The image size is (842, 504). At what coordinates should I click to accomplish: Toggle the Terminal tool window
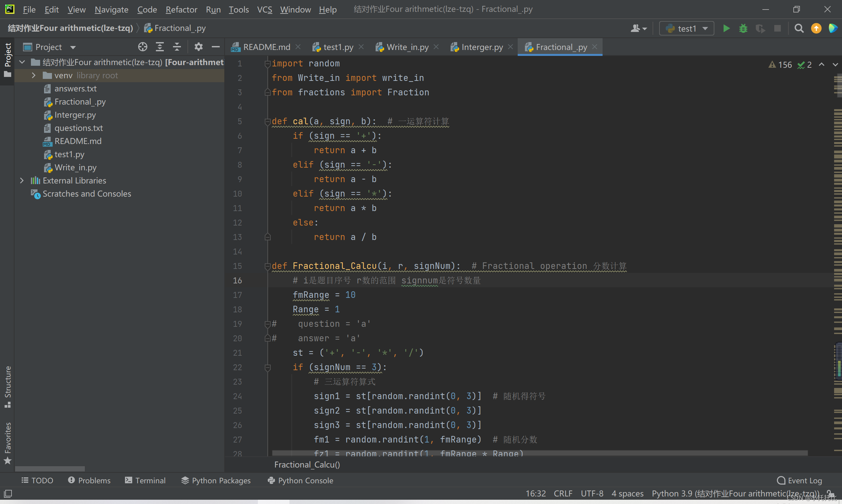point(145,480)
